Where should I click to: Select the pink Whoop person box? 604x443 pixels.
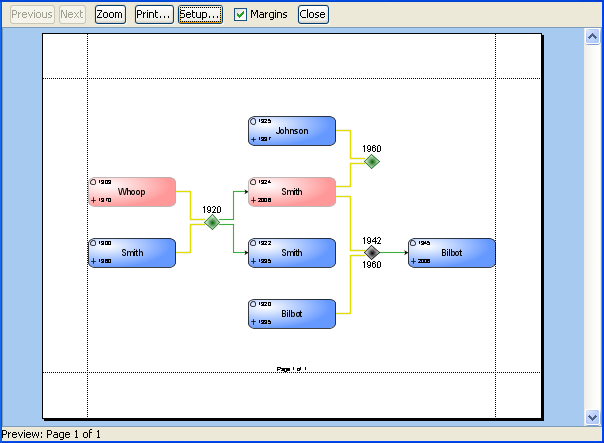point(132,192)
